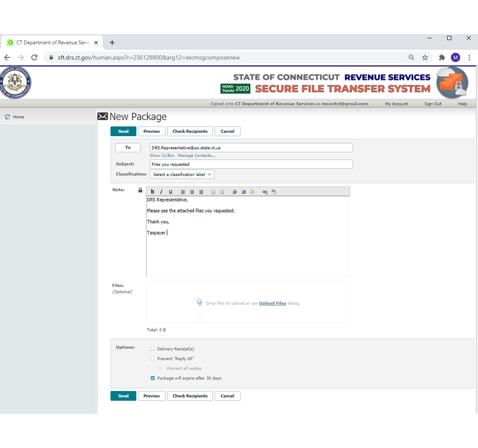Open My Account in the top menu

coord(396,104)
